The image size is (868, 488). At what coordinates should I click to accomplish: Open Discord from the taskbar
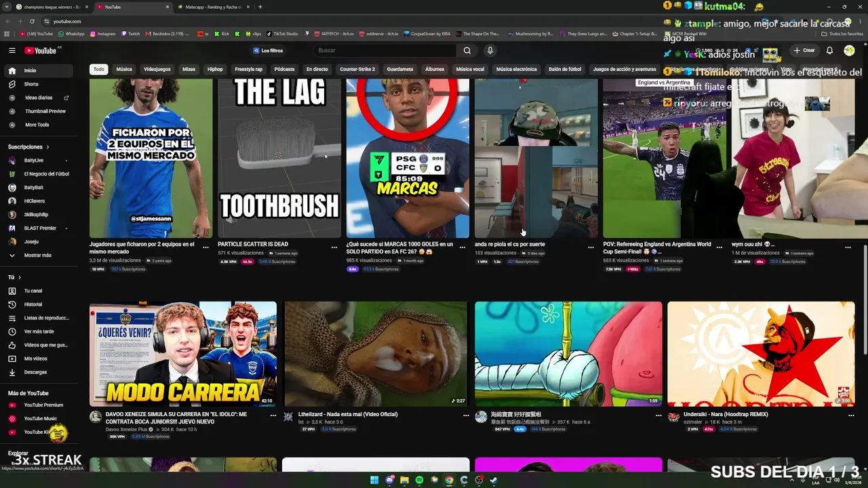389,480
